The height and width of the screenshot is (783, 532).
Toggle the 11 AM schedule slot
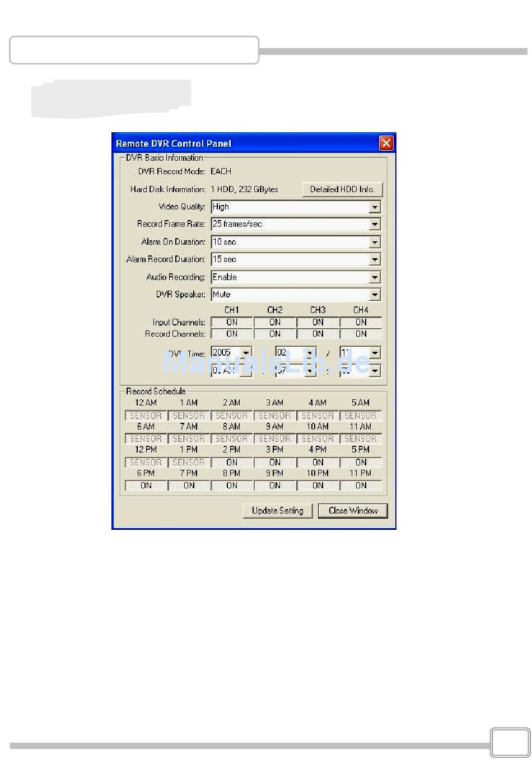click(361, 439)
